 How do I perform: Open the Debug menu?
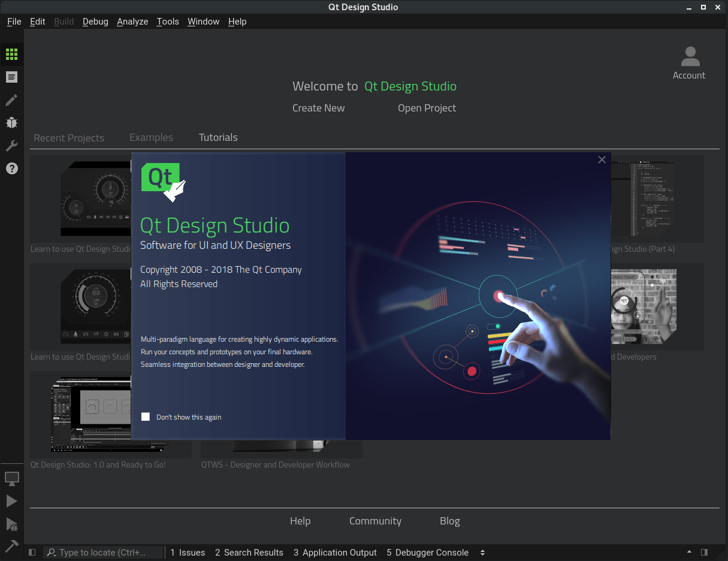[x=95, y=22]
